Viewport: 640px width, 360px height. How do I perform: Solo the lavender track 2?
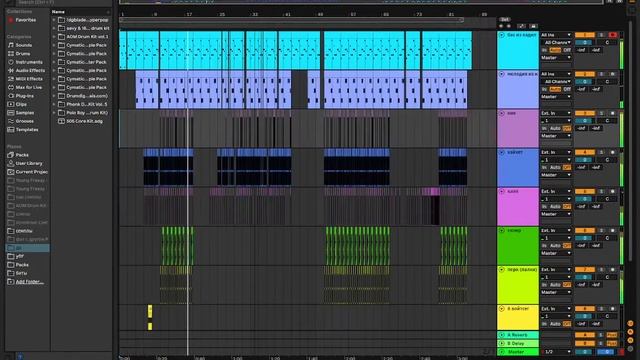(x=601, y=74)
